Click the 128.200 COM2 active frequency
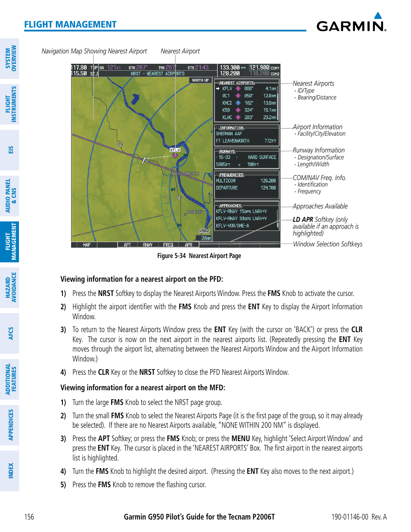The height and width of the screenshot is (532, 411). [230, 74]
